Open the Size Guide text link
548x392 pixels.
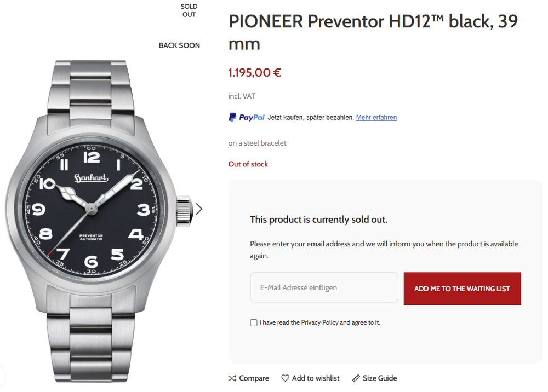[x=380, y=378]
